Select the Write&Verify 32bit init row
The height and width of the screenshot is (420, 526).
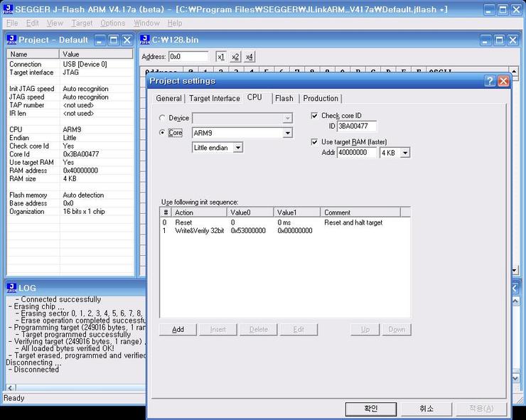[284, 231]
